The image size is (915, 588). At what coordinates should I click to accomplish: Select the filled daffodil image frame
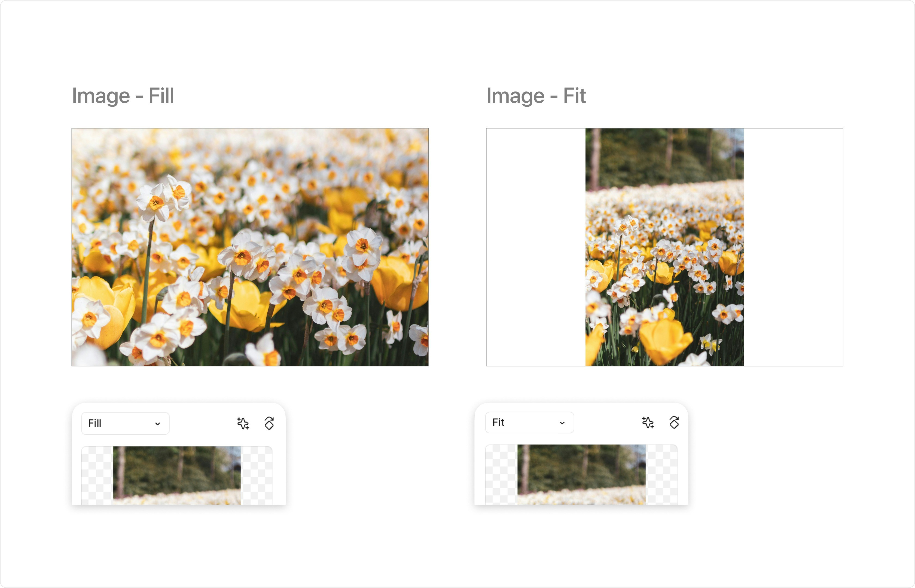[250, 247]
